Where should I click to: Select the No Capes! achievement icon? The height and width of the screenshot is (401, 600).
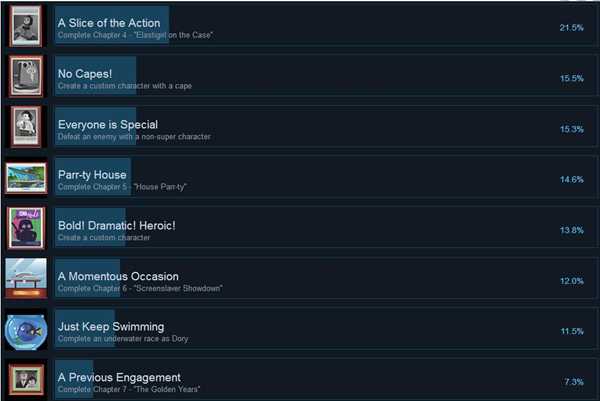point(26,76)
